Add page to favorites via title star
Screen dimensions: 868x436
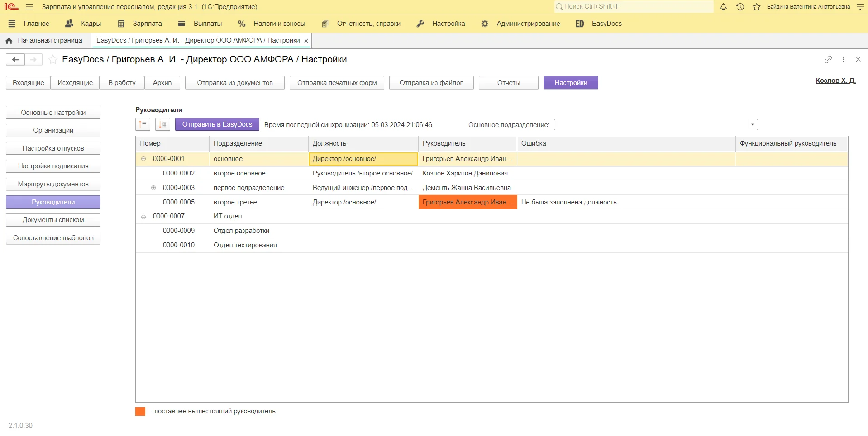(x=53, y=59)
